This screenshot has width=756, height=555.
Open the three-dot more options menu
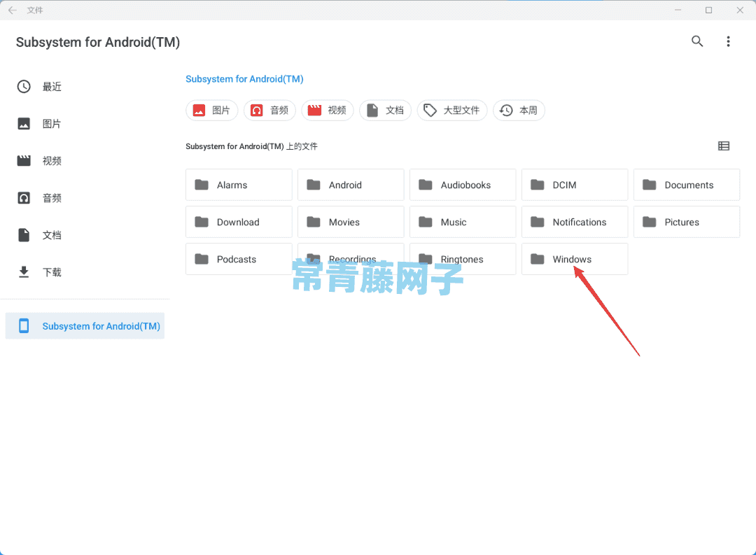pyautogui.click(x=728, y=41)
